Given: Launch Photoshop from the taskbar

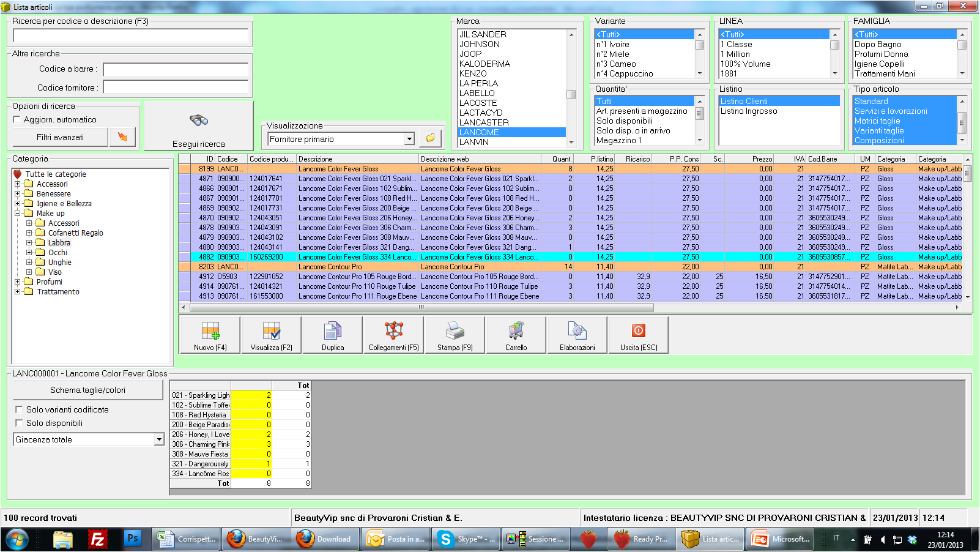Looking at the screenshot, I should [x=132, y=539].
